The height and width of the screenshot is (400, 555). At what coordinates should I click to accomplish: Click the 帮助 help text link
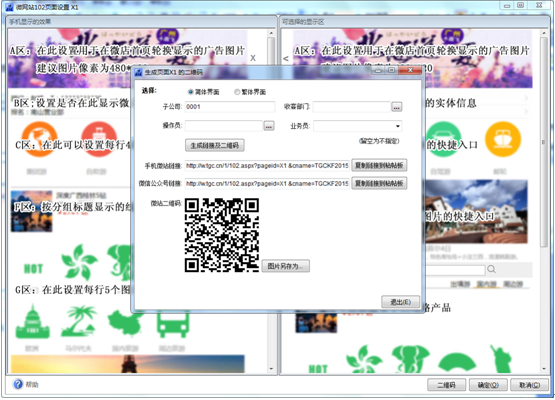pos(32,384)
